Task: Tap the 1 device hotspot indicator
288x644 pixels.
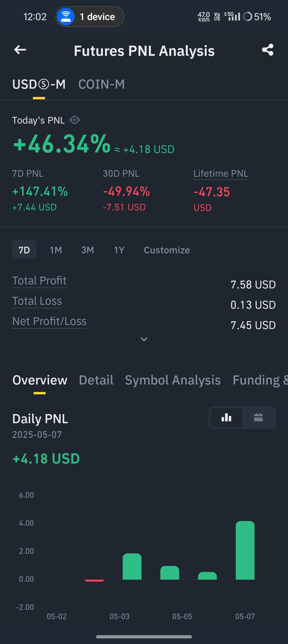Action: (x=90, y=17)
